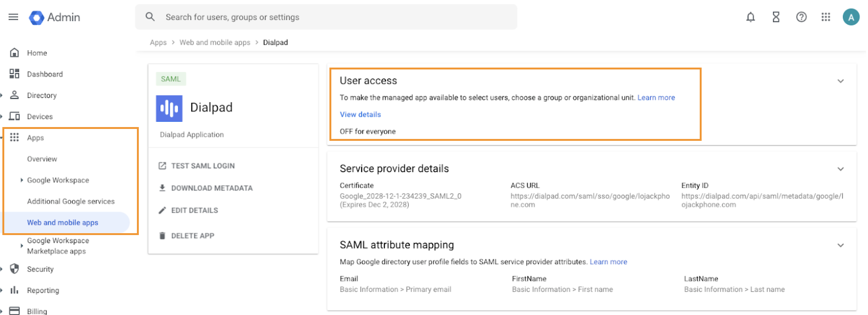Viewport: 868px width, 315px height.
Task: Click Learn more in SAML attribute mapping
Action: (608, 262)
